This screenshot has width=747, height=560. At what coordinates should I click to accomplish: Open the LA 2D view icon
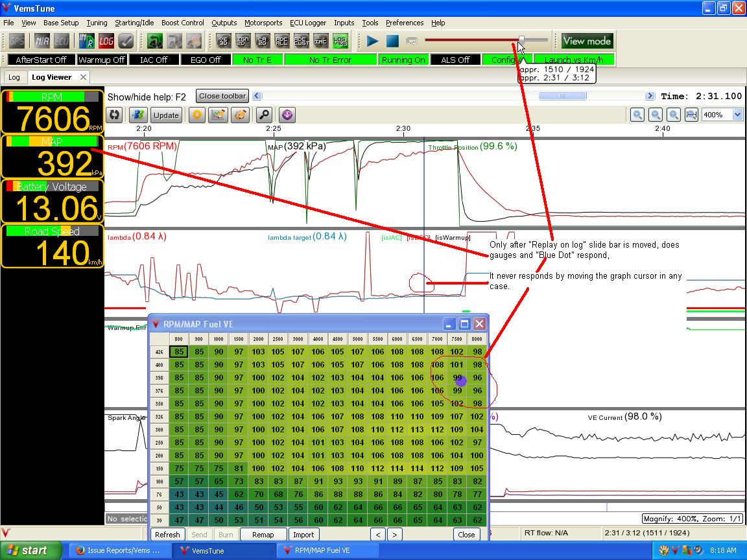[263, 41]
